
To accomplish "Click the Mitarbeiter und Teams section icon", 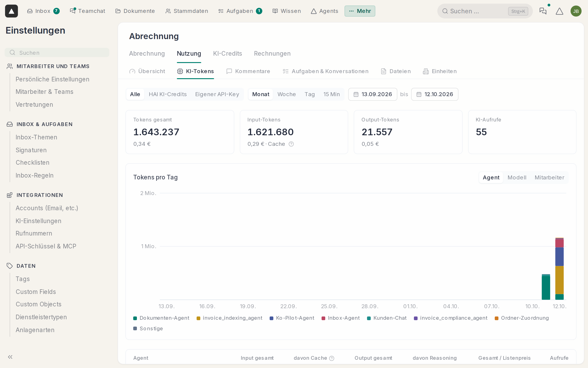I will pyautogui.click(x=10, y=66).
